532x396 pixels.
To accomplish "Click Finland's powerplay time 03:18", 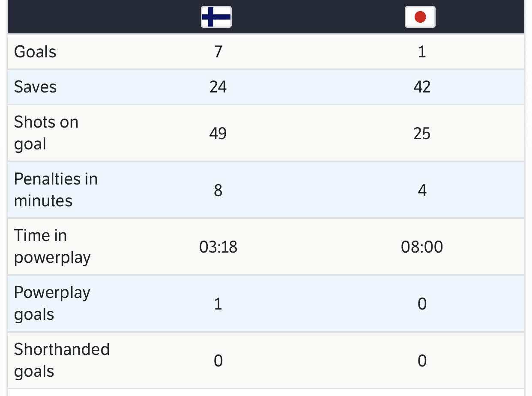I will [x=218, y=247].
